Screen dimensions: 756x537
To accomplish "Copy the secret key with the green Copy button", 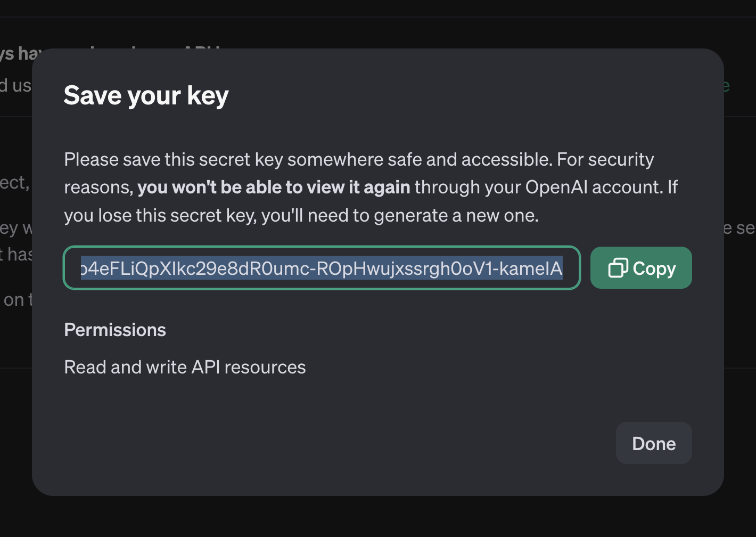I will pyautogui.click(x=641, y=268).
